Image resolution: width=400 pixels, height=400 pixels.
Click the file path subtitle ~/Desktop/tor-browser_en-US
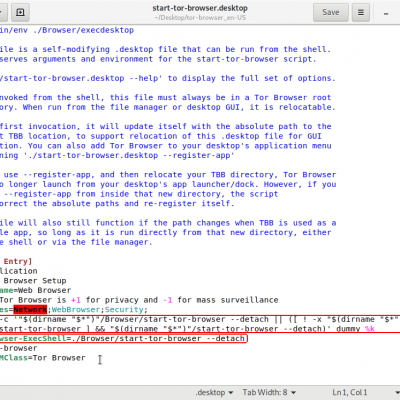[x=200, y=18]
